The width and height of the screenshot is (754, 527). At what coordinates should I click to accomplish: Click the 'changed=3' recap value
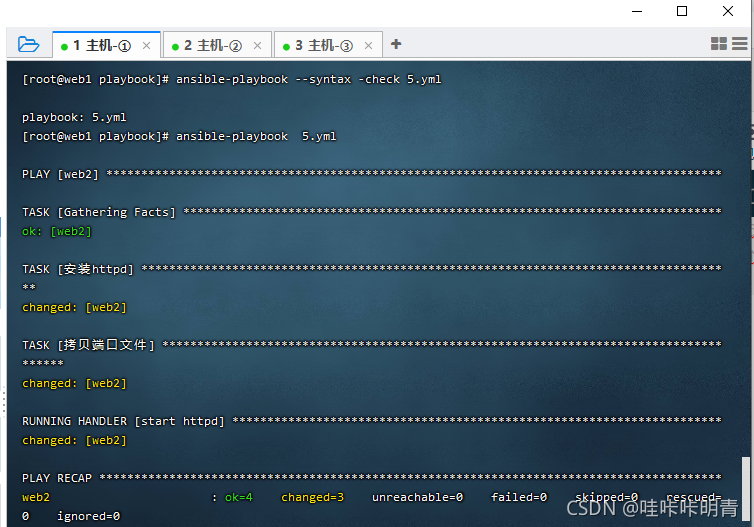click(x=313, y=497)
